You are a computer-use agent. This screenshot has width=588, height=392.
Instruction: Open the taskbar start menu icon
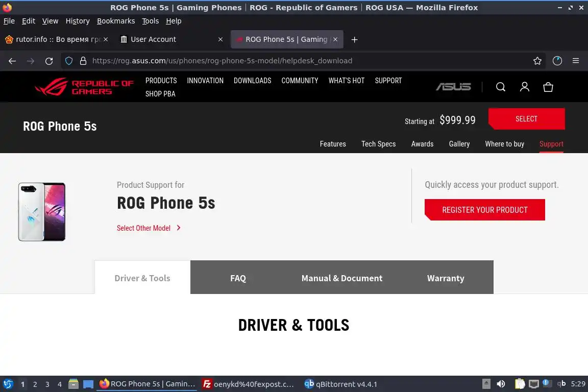pos(8,384)
